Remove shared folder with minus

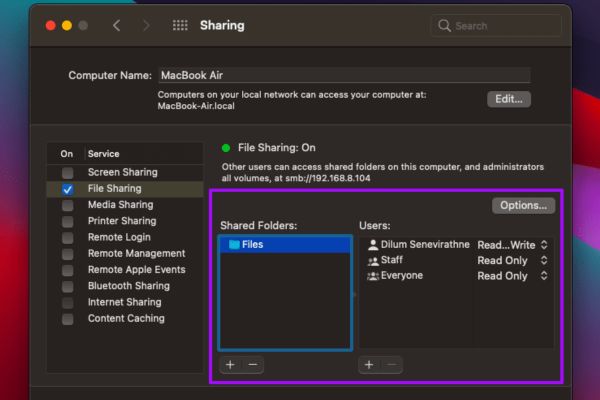[x=253, y=365]
